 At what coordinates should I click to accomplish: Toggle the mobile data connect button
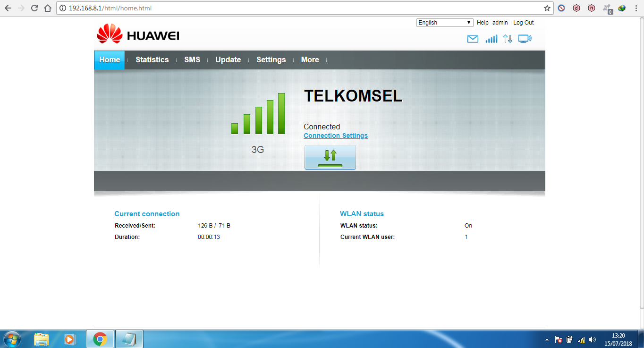point(330,157)
